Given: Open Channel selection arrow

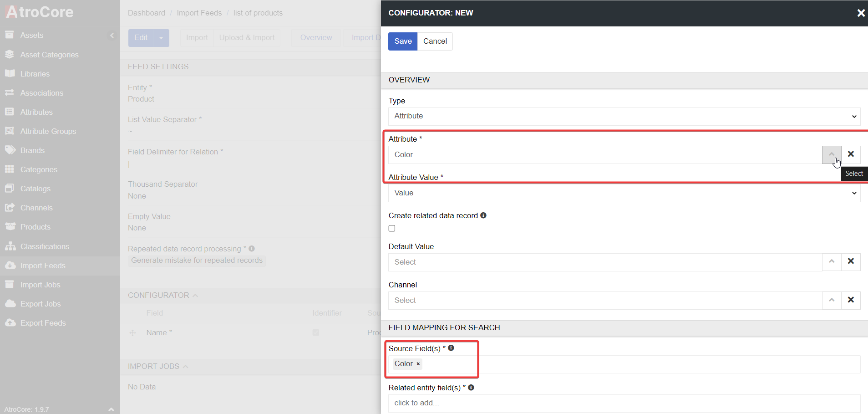Looking at the screenshot, I should click(x=831, y=300).
